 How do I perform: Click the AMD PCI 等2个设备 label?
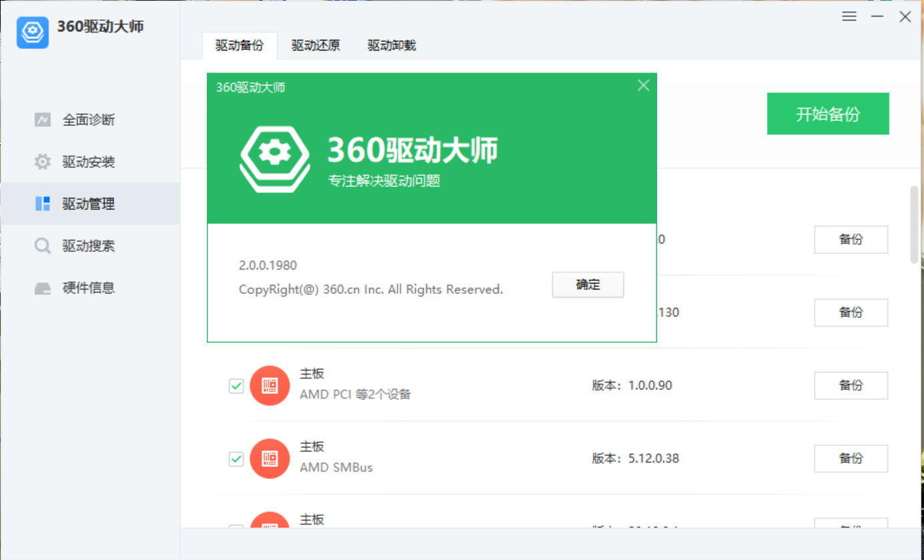pyautogui.click(x=356, y=394)
